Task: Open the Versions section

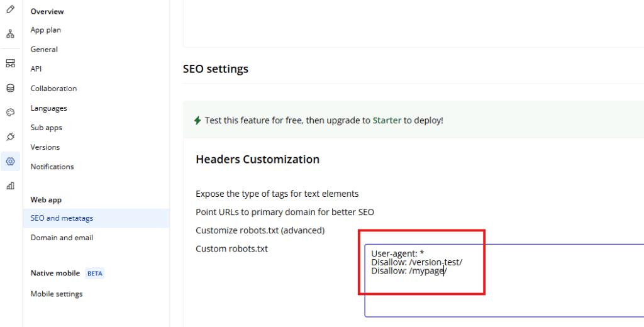Action: click(x=45, y=147)
